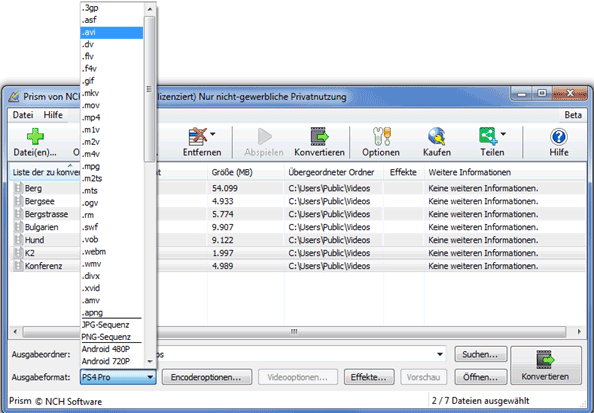Choose .vob output format
Viewport: 594px width, 413px height.
[x=112, y=239]
